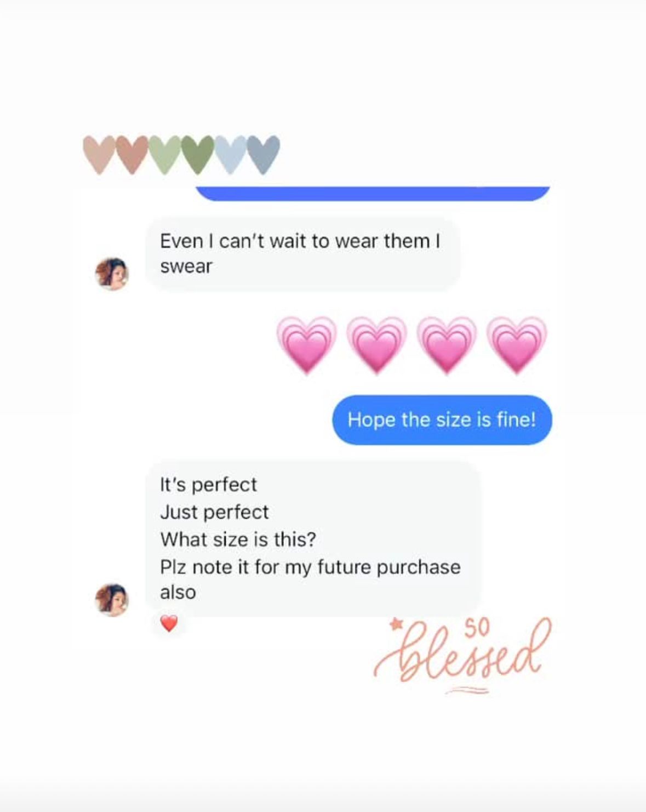The height and width of the screenshot is (812, 646).
Task: Click the top profile avatar beside 'swear' message
Action: coord(112,274)
